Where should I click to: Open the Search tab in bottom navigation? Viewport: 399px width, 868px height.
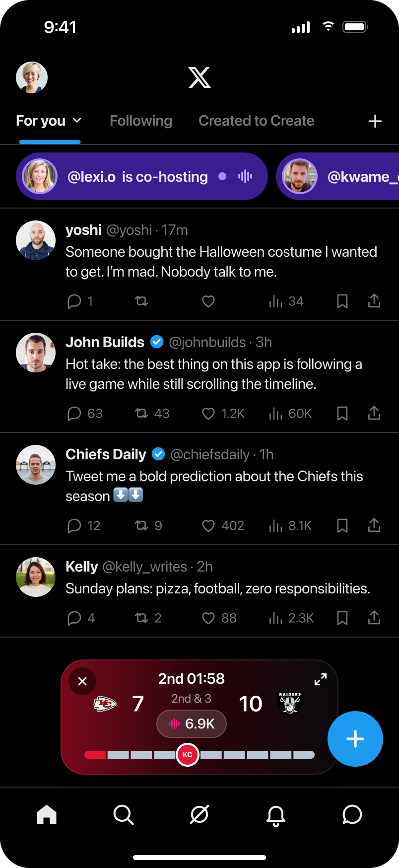(x=123, y=815)
